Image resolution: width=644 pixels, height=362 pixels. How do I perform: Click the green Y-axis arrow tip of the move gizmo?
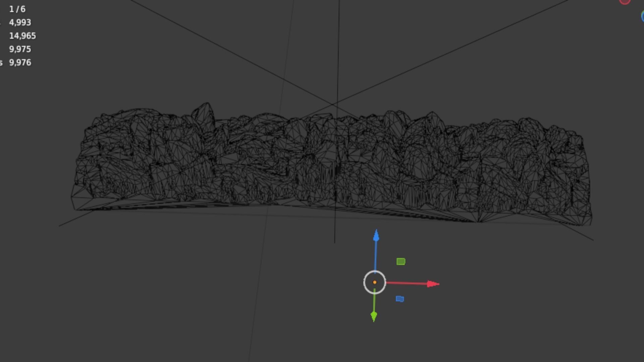tap(374, 316)
